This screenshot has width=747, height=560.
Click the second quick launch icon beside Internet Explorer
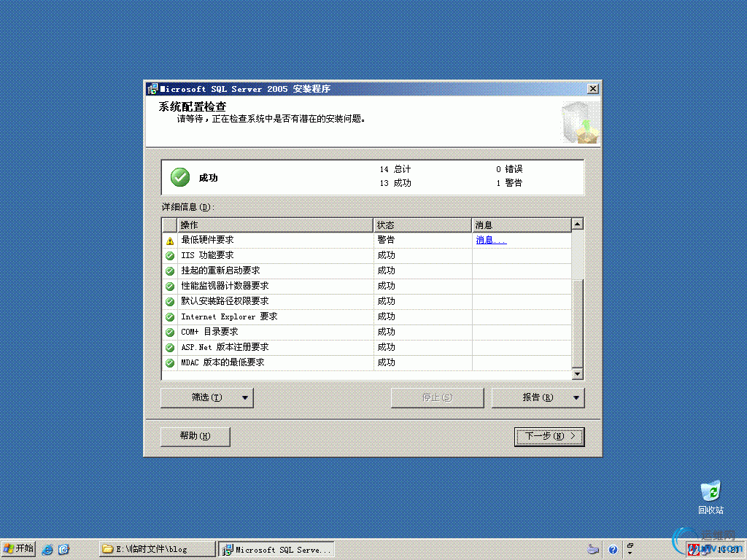click(x=63, y=549)
